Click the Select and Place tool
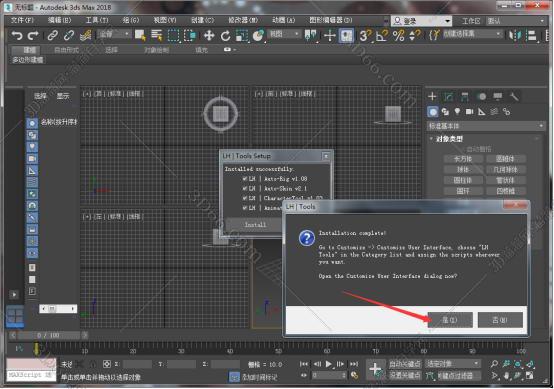The image size is (554, 389). tap(258, 35)
